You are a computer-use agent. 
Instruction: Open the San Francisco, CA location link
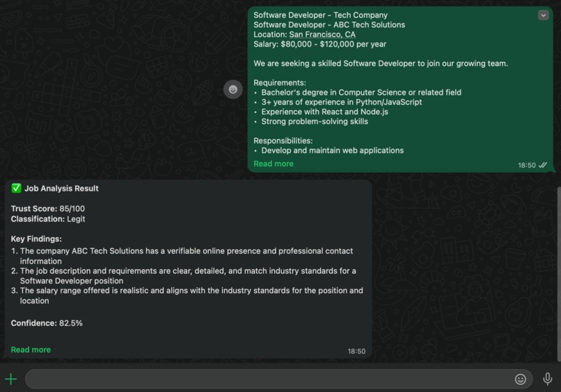pos(322,34)
